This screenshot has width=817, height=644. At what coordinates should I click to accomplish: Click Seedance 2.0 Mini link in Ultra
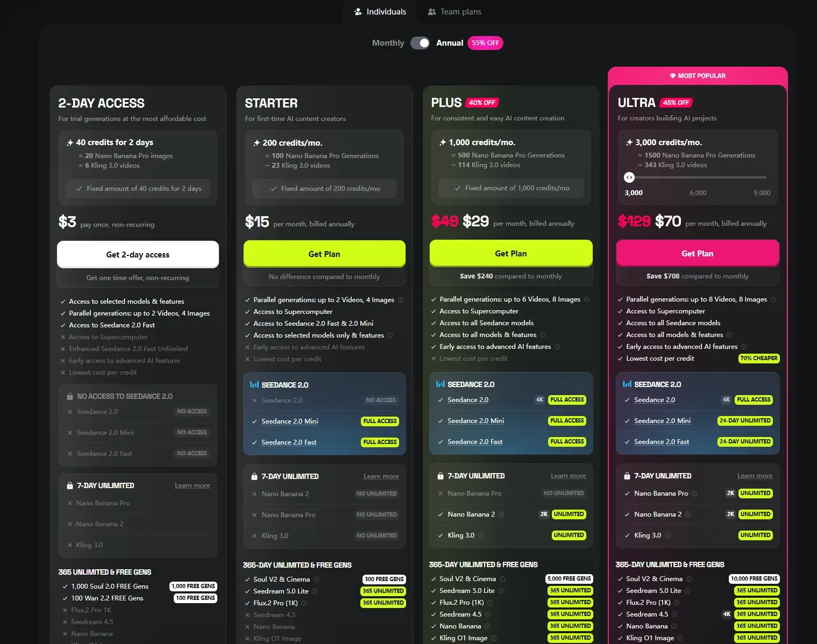(662, 421)
